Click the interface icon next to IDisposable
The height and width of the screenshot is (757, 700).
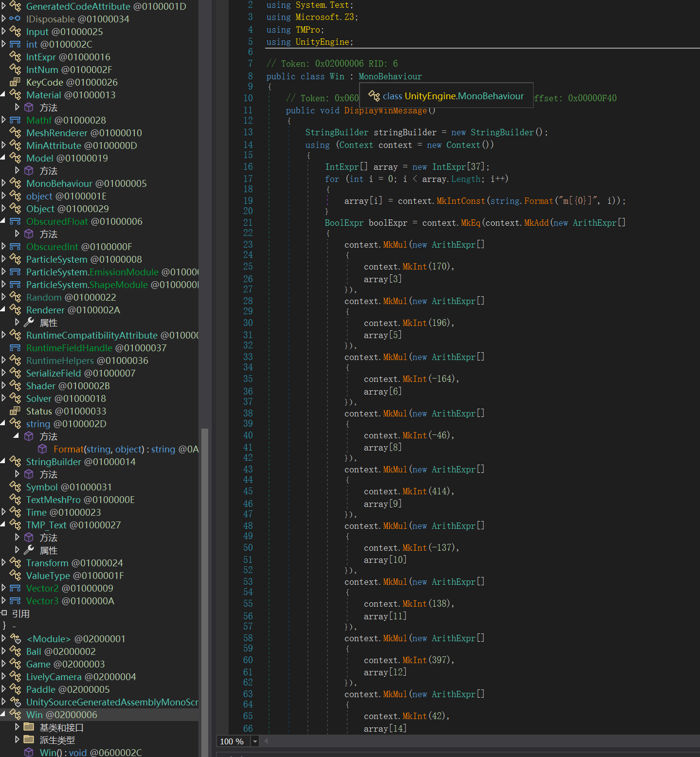tap(15, 19)
